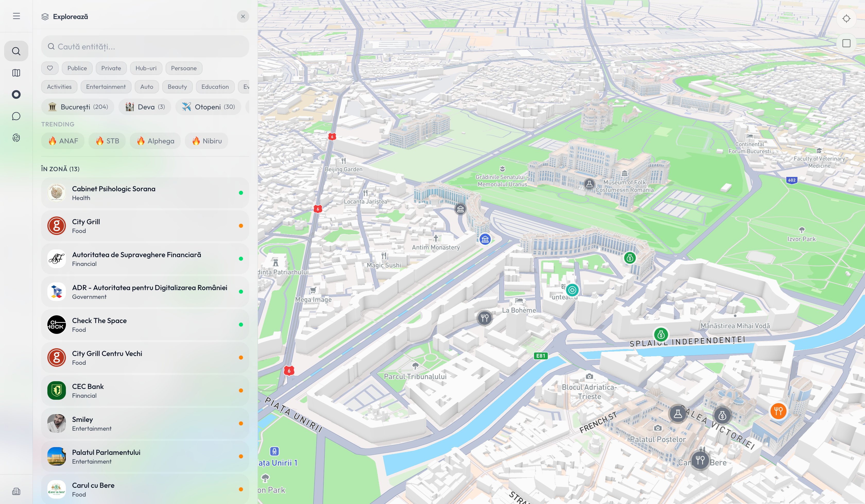The height and width of the screenshot is (504, 865).
Task: Choose the București (204) city chip
Action: 77,107
